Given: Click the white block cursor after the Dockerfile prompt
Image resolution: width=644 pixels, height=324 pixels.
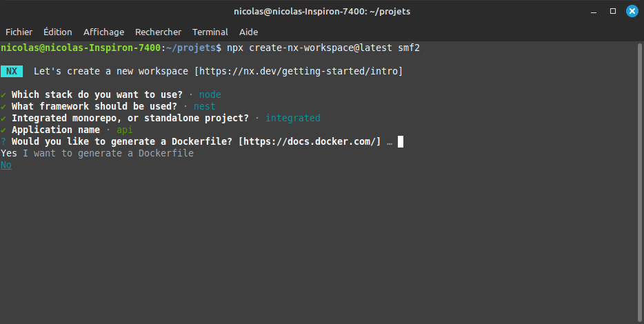Looking at the screenshot, I should coord(401,141).
